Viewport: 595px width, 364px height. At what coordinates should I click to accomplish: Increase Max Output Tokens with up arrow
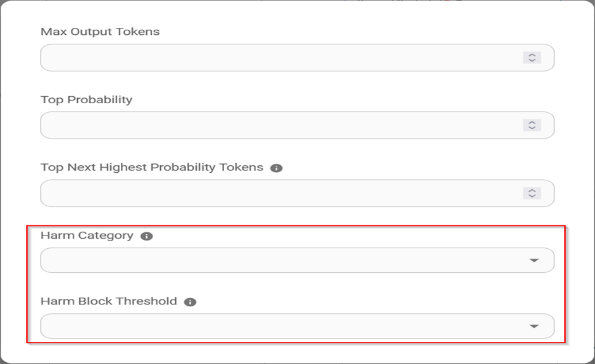[532, 55]
